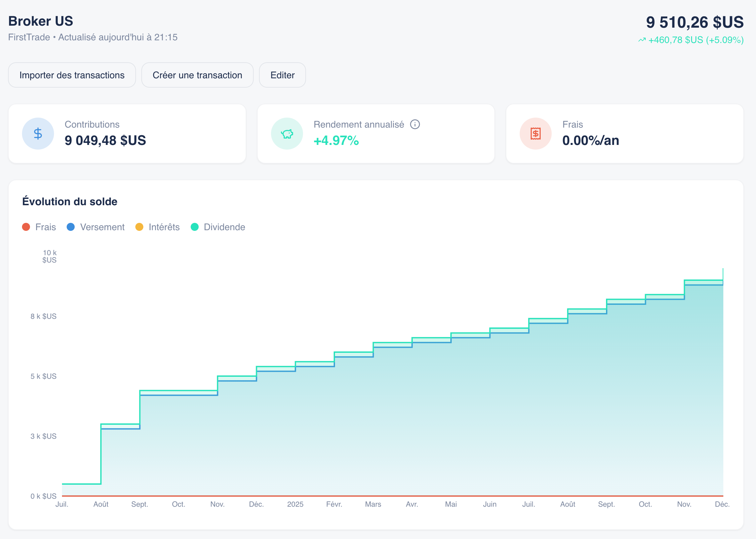Click the 9 510,26 $US balance total
This screenshot has height=539, width=756.
pos(694,22)
